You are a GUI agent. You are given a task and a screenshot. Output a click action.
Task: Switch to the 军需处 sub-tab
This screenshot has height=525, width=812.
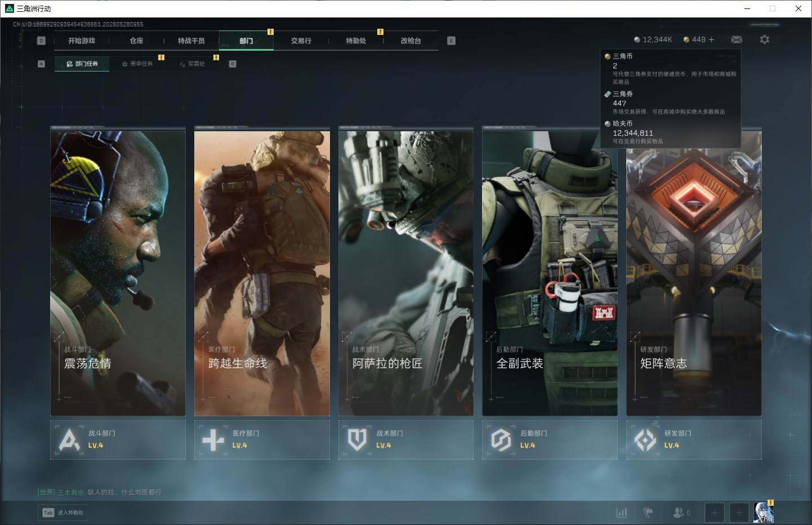[192, 64]
